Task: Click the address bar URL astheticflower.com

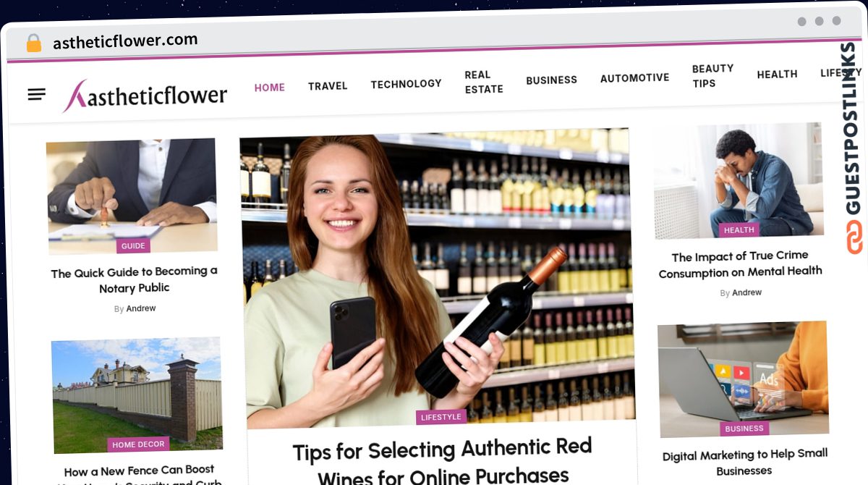Action: pos(125,41)
